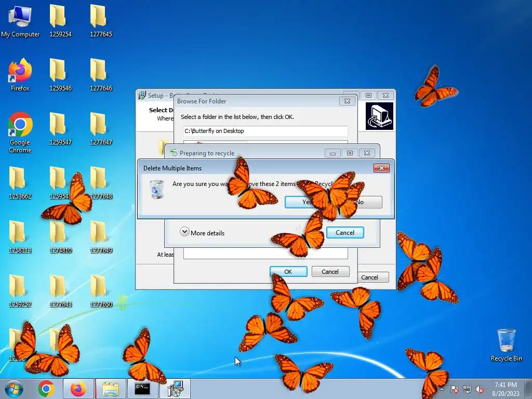Select folder 1253662 on the desktop

pyautogui.click(x=20, y=183)
